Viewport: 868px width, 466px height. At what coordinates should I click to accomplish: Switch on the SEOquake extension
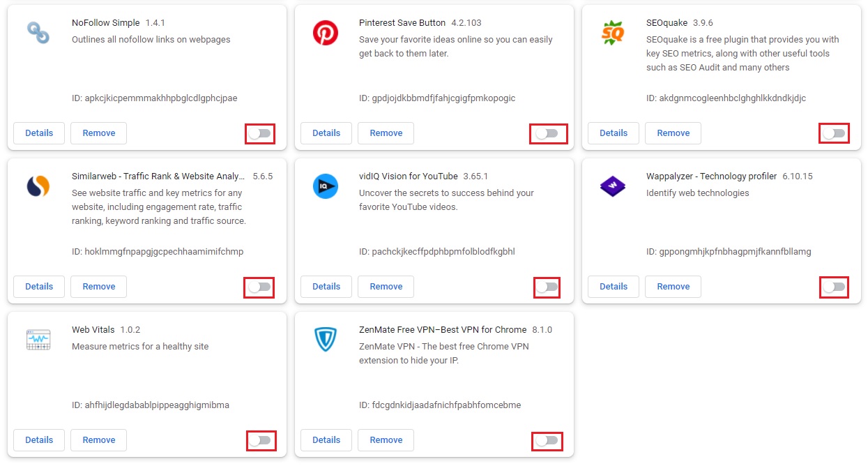835,133
